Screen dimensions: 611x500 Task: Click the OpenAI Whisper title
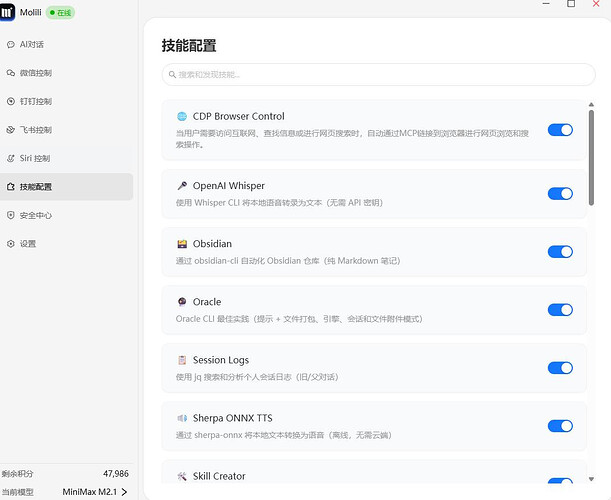click(228, 186)
